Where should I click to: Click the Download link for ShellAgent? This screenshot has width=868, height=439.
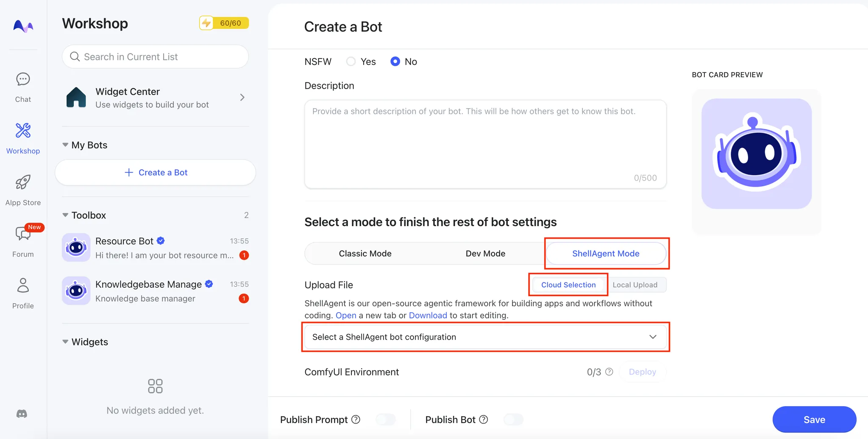click(x=428, y=315)
